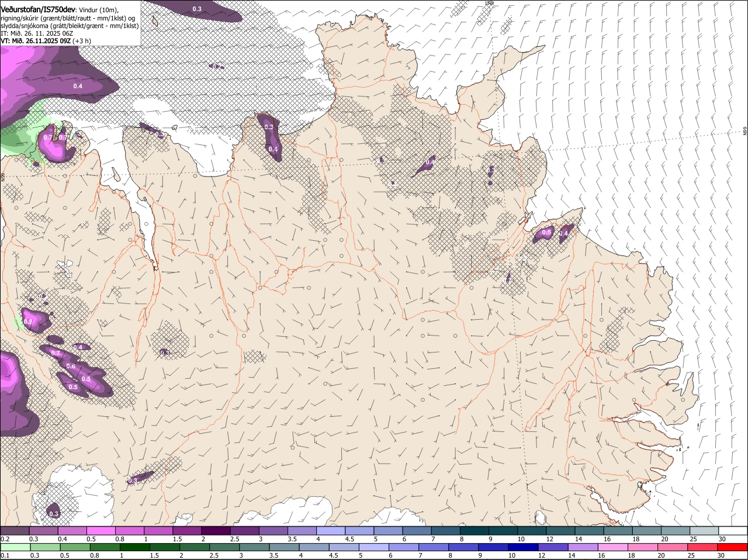
Task: Click the title text Veðurstofan/IS750dev
Action: pos(38,9)
